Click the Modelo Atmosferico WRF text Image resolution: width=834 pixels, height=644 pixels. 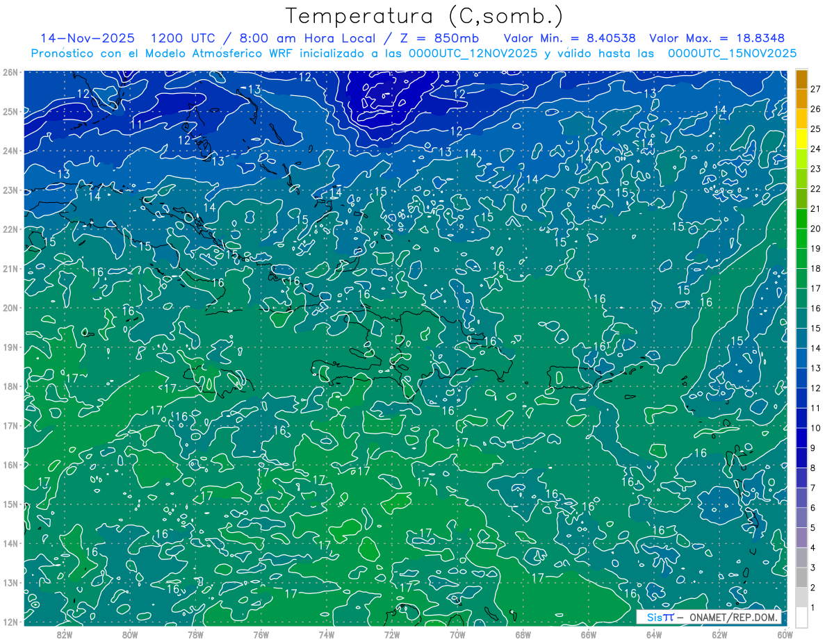[220, 53]
